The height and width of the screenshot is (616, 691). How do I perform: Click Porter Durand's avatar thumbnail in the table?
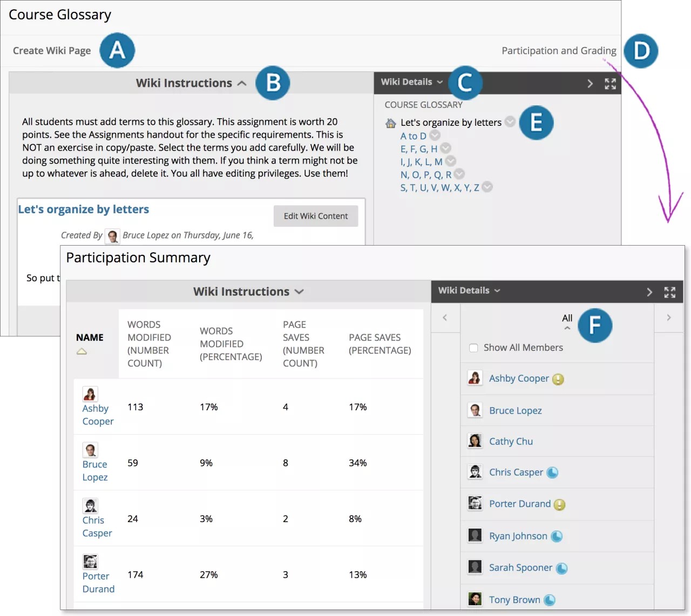90,561
